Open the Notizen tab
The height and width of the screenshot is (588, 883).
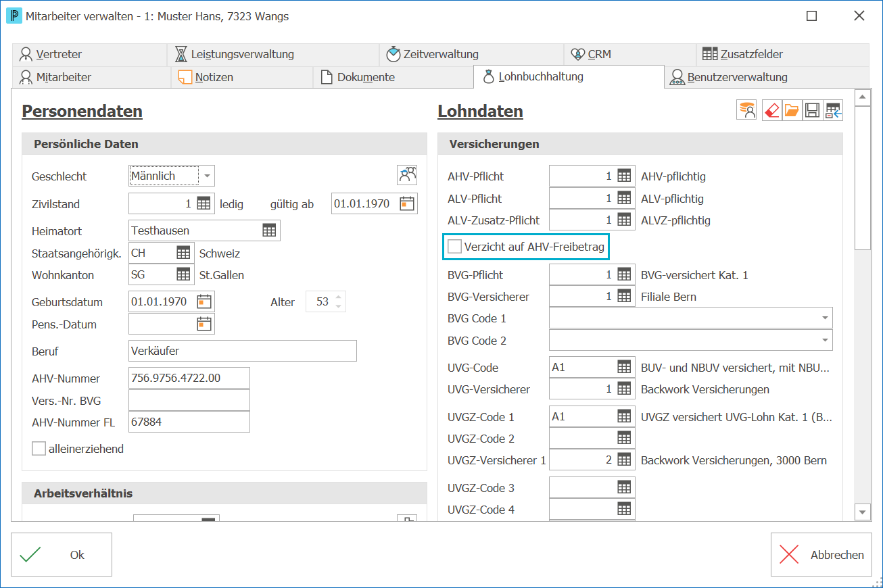(x=242, y=77)
